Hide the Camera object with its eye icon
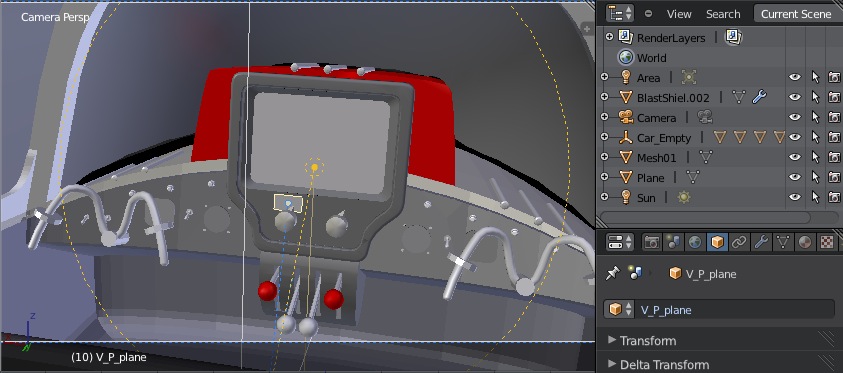The image size is (843, 373). pos(795,117)
